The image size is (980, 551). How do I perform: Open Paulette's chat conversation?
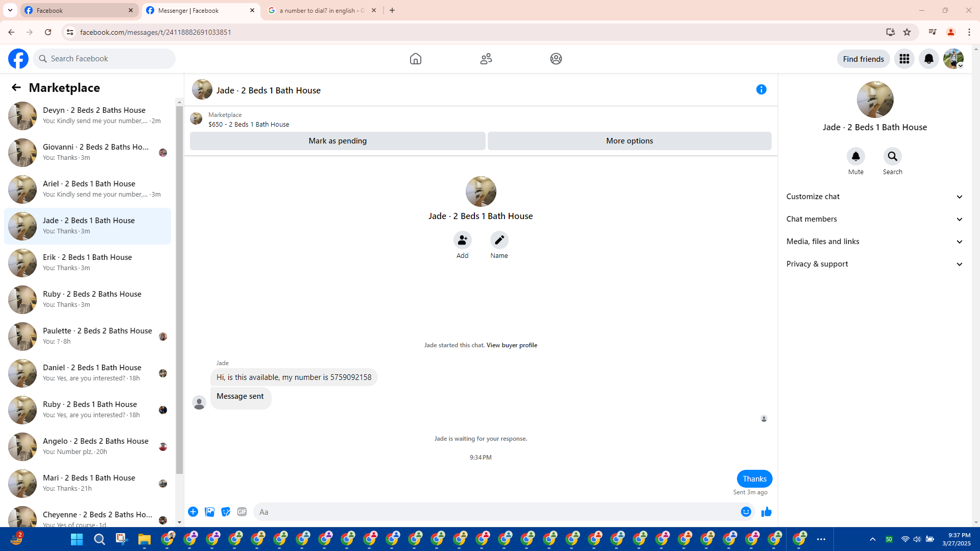tap(88, 337)
